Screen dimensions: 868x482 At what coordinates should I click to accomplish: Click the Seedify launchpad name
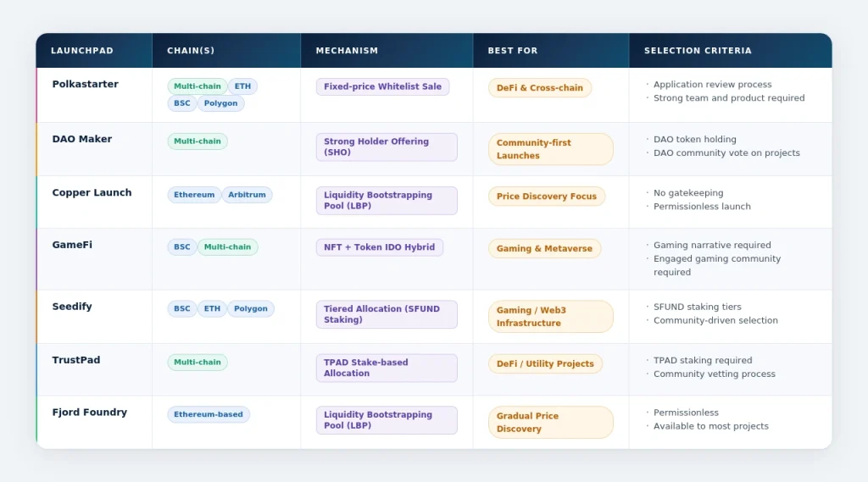71,307
